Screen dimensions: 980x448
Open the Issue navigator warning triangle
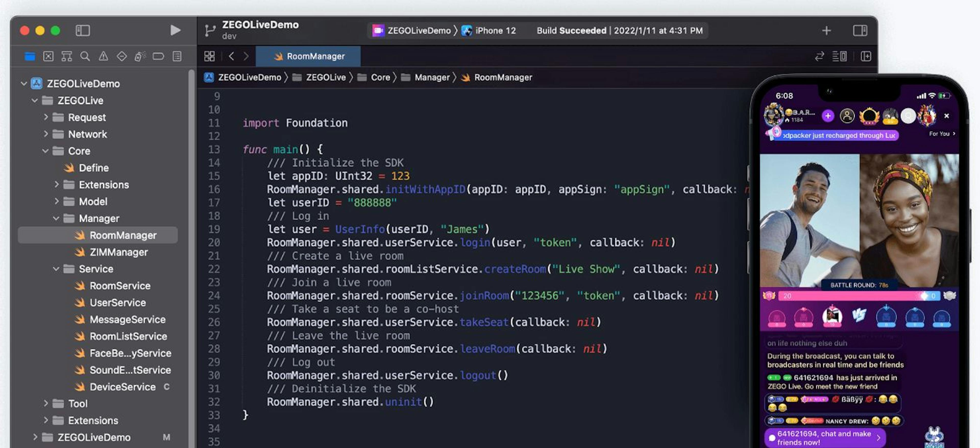pyautogui.click(x=104, y=56)
